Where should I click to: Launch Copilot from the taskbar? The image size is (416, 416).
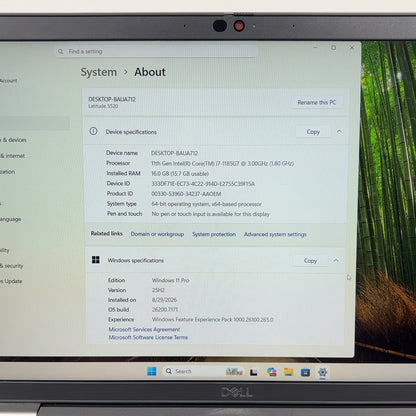coord(272,372)
